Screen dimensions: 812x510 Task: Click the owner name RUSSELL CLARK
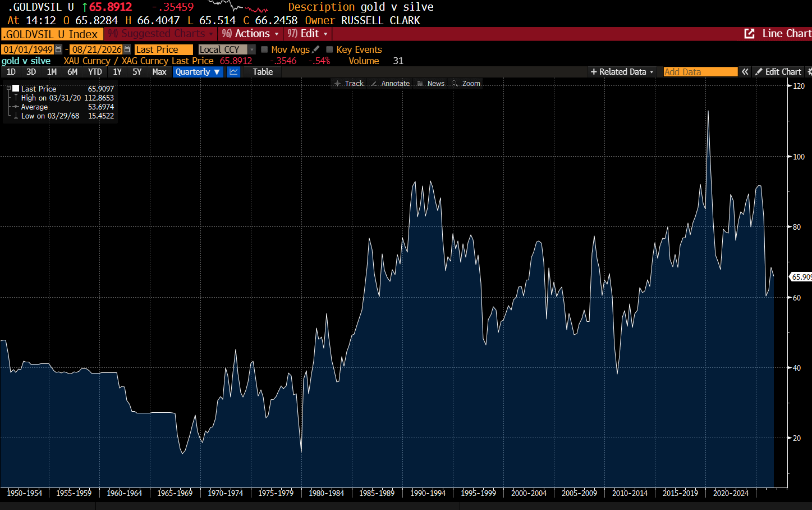[x=380, y=20]
